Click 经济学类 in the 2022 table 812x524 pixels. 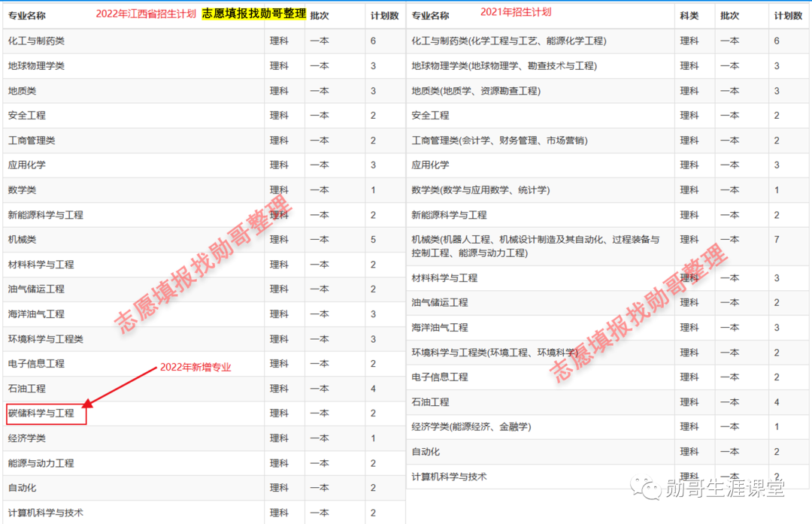click(x=27, y=438)
